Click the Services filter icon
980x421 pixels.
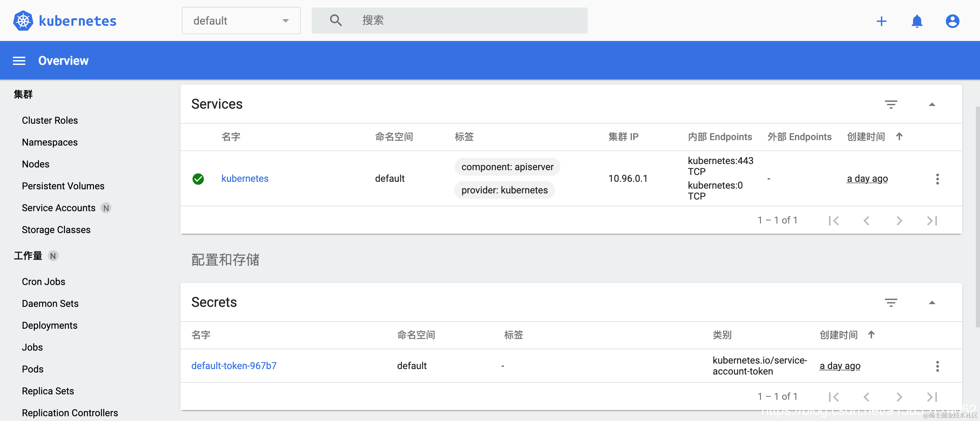(890, 104)
